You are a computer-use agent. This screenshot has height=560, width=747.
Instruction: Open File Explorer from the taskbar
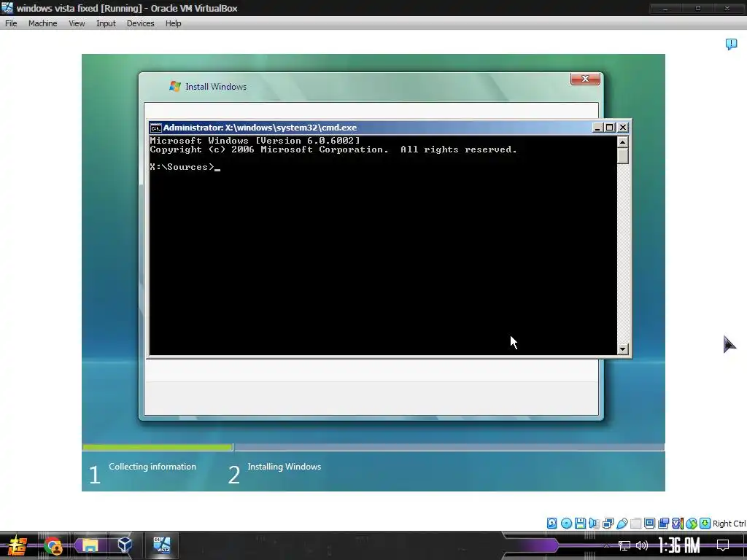tap(90, 545)
